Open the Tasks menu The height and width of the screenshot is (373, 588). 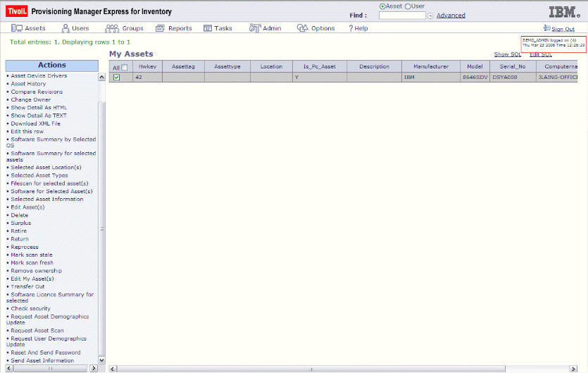tap(223, 28)
